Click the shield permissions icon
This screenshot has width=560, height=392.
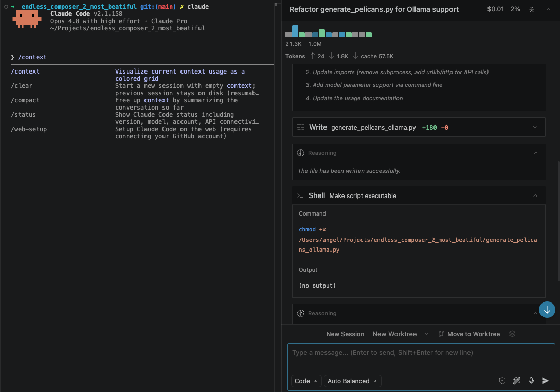click(502, 381)
